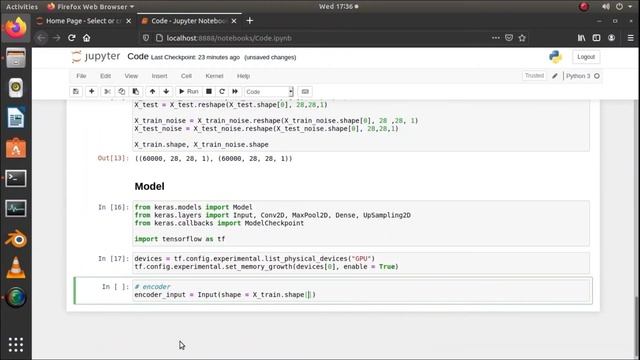The image size is (640, 360).
Task: Go back in browser history
Action: click(x=41, y=38)
